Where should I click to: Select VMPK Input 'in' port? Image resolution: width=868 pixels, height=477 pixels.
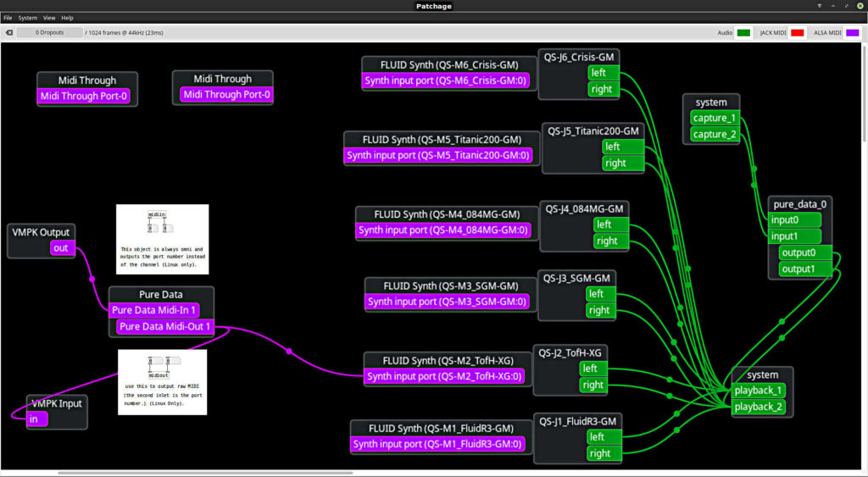click(36, 419)
